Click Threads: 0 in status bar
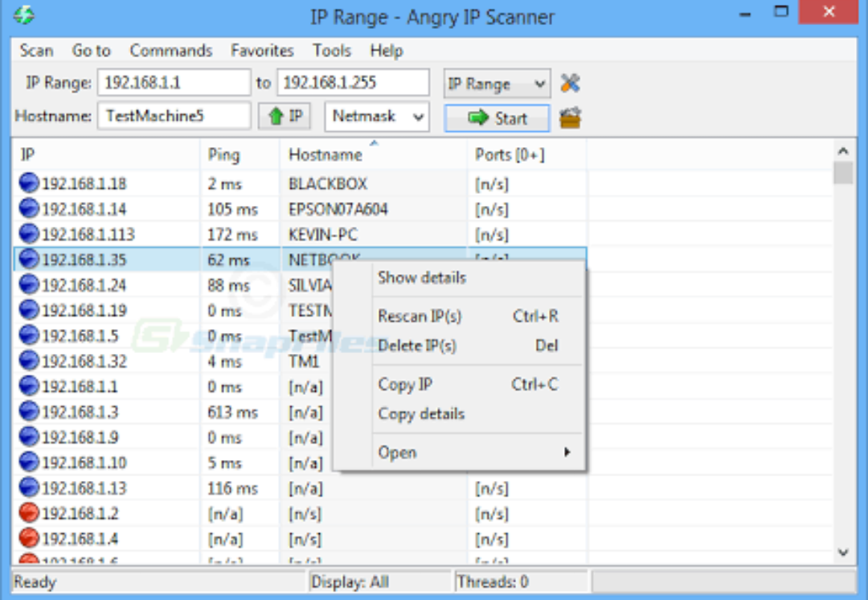The image size is (868, 600). click(x=493, y=582)
